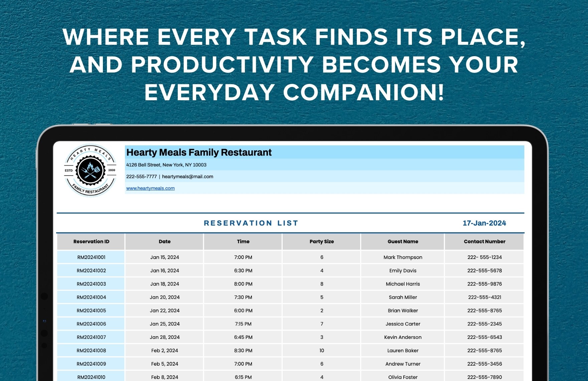Click guest name Brian Walker
This screenshot has width=588, height=381.
[403, 310]
